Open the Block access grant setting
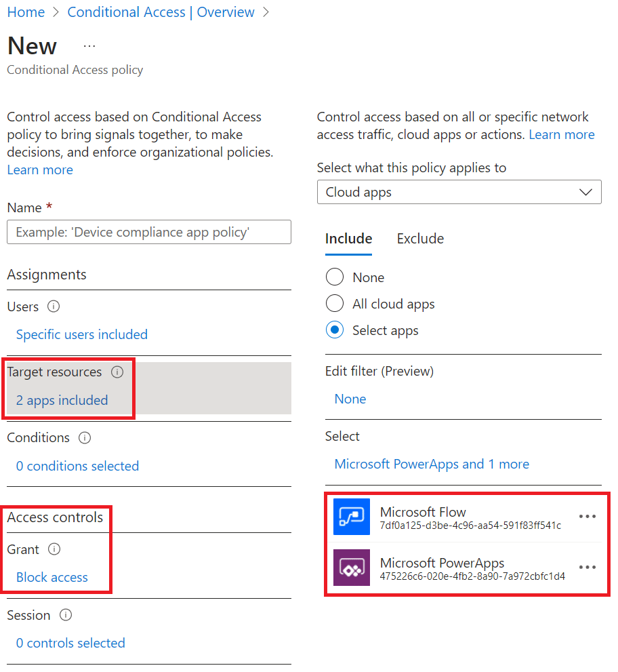 pos(52,577)
